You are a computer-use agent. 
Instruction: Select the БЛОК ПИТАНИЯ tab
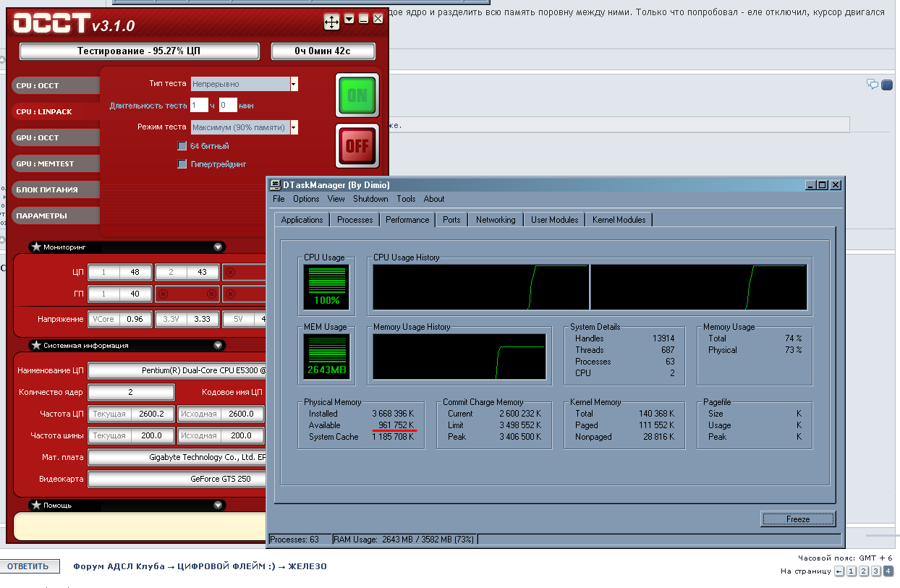coord(55,189)
